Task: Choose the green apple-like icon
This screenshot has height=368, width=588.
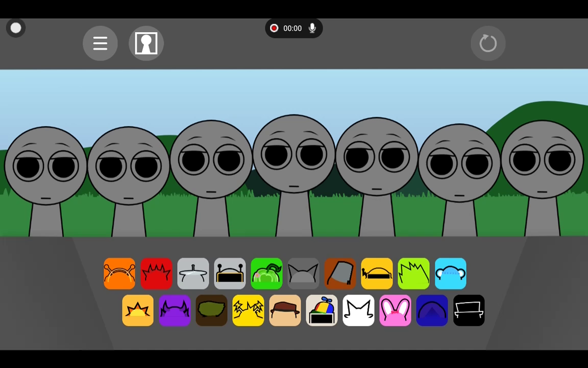Action: [x=266, y=273]
